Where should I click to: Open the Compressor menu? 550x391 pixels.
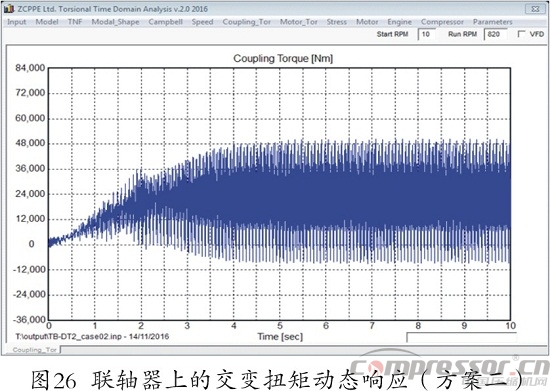coord(442,22)
